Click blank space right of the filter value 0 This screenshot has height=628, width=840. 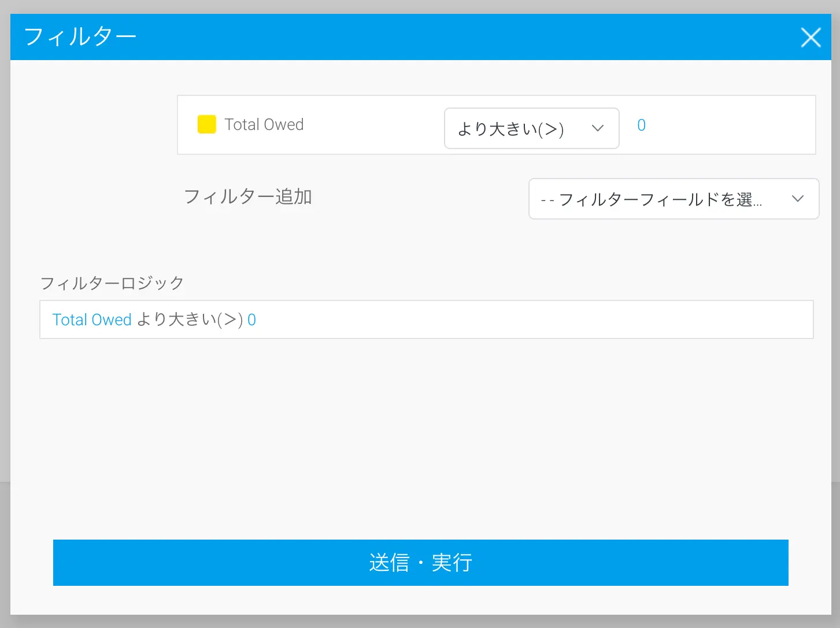pyautogui.click(x=728, y=125)
